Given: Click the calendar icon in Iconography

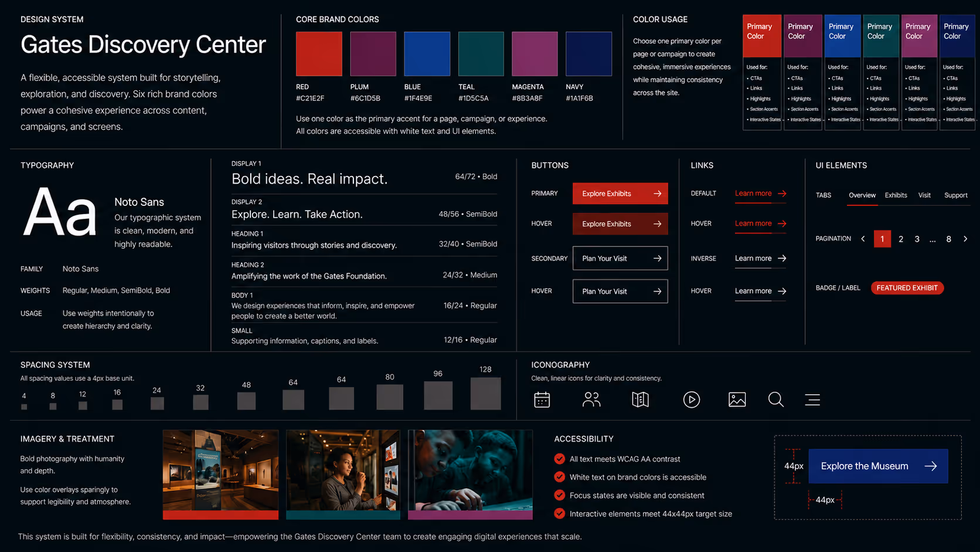Looking at the screenshot, I should coord(542,400).
